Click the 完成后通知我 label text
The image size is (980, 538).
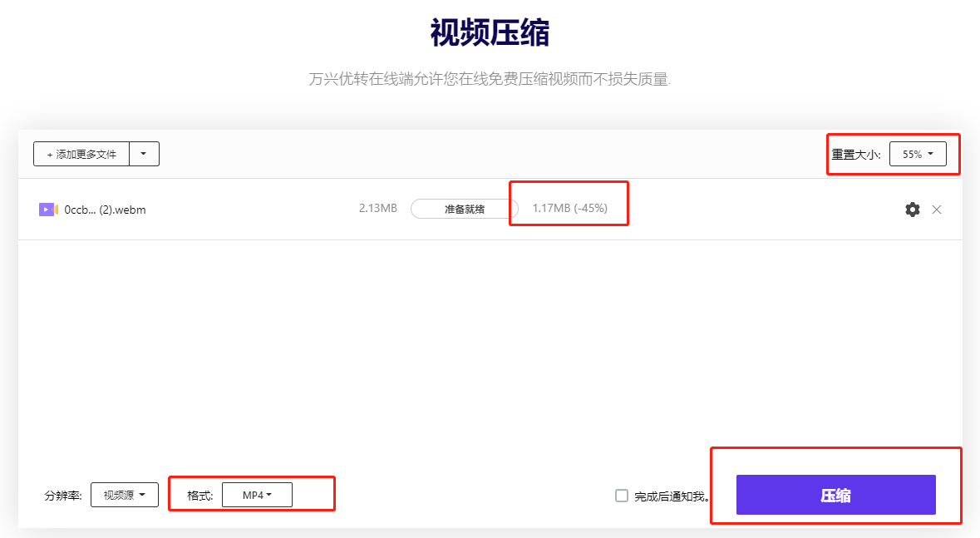(672, 496)
